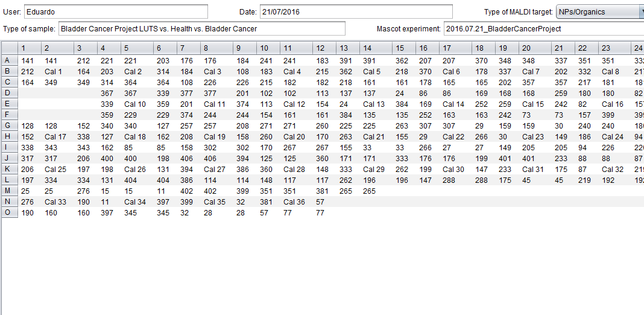Click row header O
Image resolution: width=644 pixels, height=315 pixels.
point(8,212)
